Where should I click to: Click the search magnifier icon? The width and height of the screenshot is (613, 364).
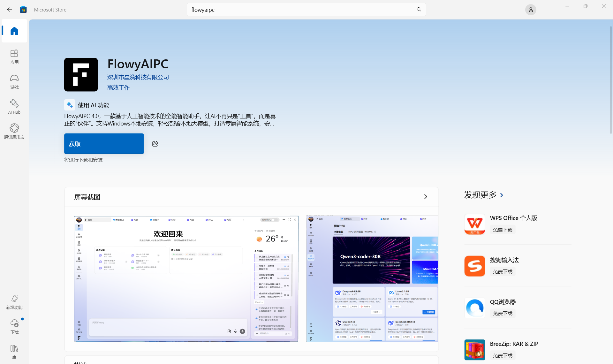click(419, 10)
